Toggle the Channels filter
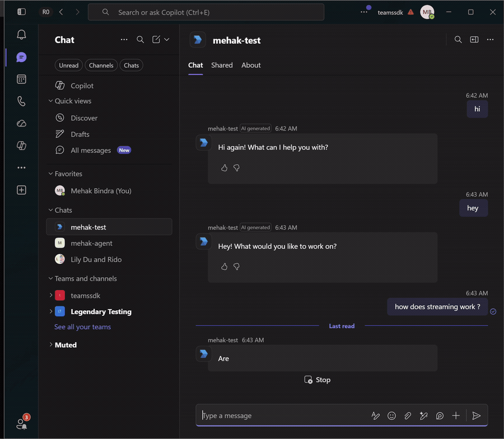 click(x=101, y=66)
